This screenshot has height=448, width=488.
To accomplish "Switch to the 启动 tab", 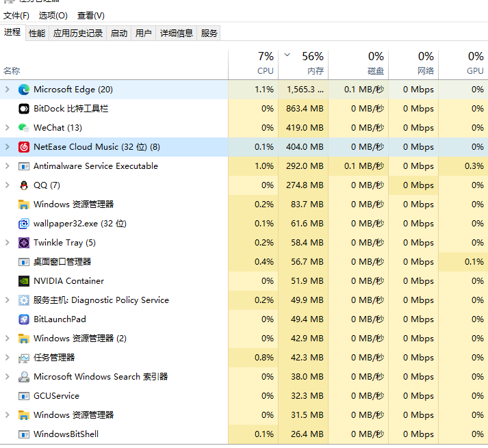I will [x=119, y=34].
